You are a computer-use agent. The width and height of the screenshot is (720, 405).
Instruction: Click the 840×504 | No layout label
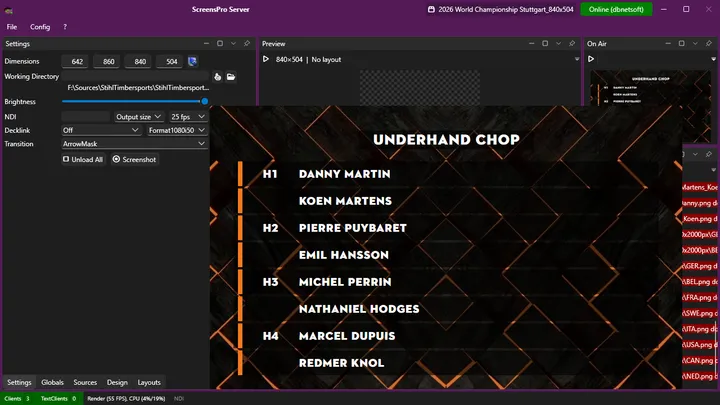[x=309, y=60]
